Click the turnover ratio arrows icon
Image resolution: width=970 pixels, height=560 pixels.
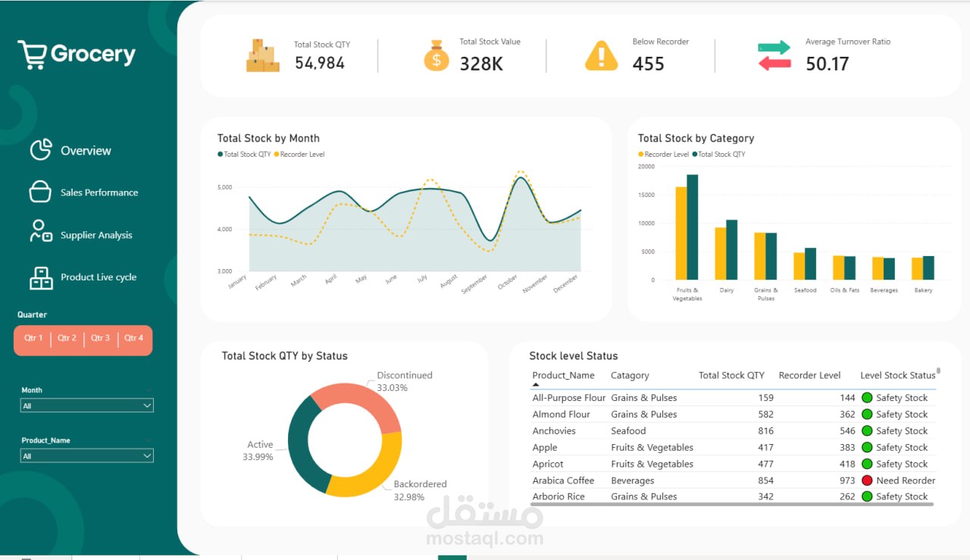[774, 55]
